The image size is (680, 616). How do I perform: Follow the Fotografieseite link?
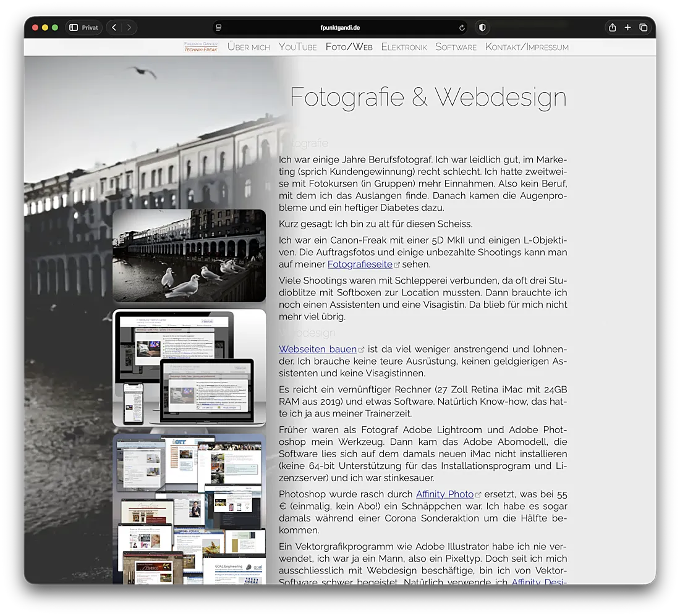tap(360, 264)
